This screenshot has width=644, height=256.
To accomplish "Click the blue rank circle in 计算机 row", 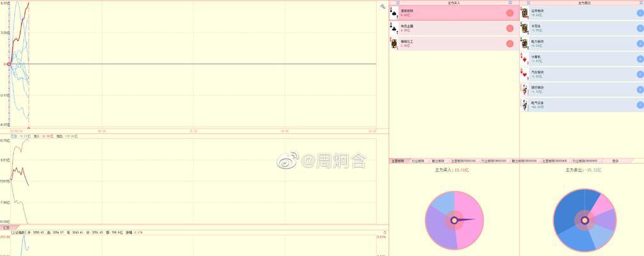I will (640, 59).
